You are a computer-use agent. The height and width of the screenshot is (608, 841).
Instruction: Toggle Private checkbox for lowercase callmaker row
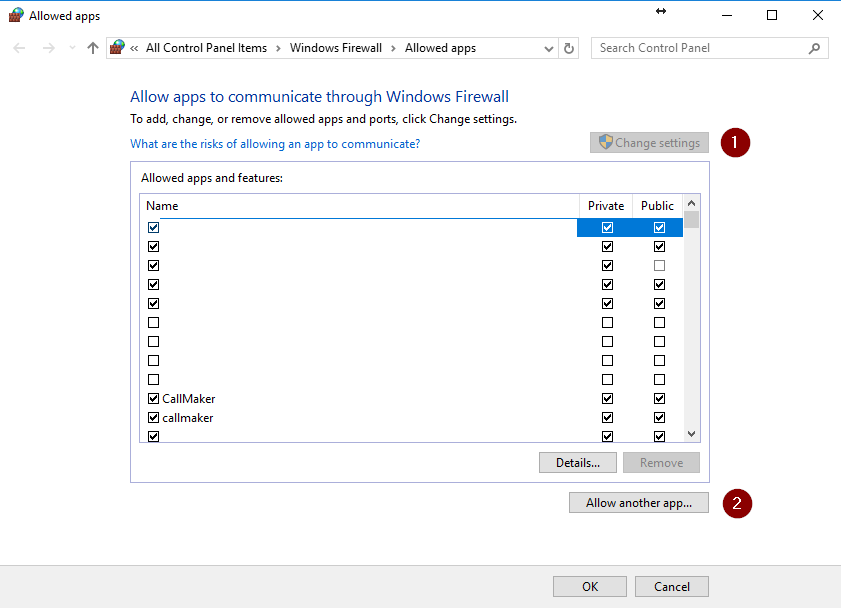click(x=607, y=418)
